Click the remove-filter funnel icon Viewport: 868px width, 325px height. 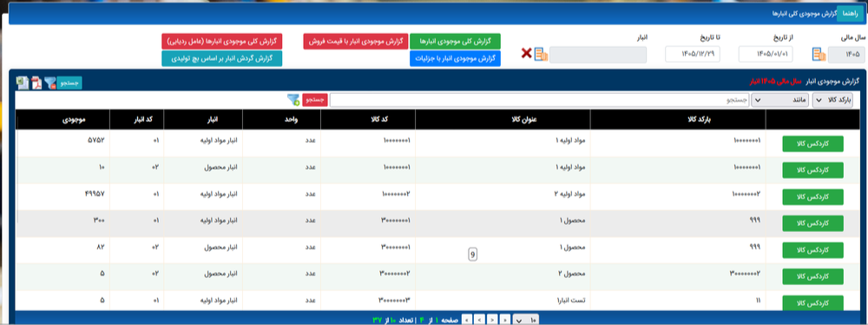point(50,83)
